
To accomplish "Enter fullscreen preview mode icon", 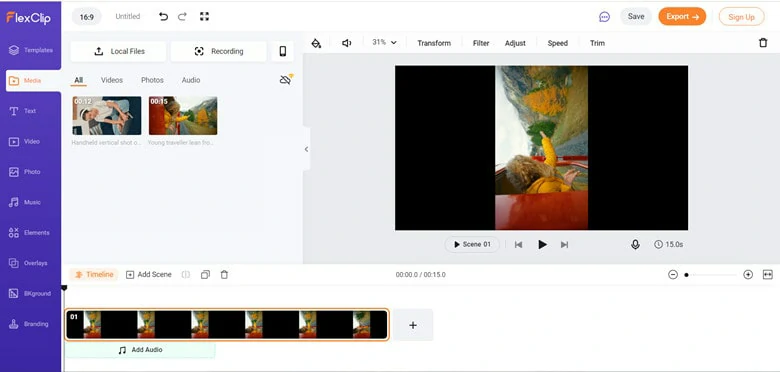I will coord(204,16).
